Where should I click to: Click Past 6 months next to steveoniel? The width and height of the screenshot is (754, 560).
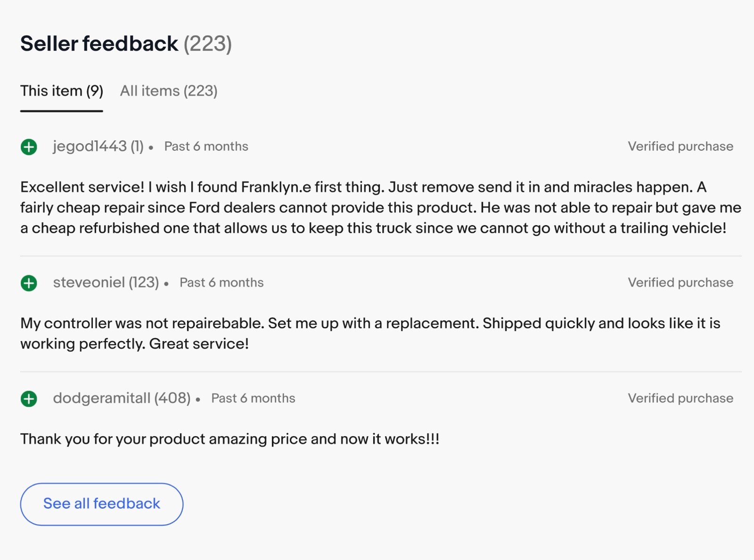(x=221, y=283)
